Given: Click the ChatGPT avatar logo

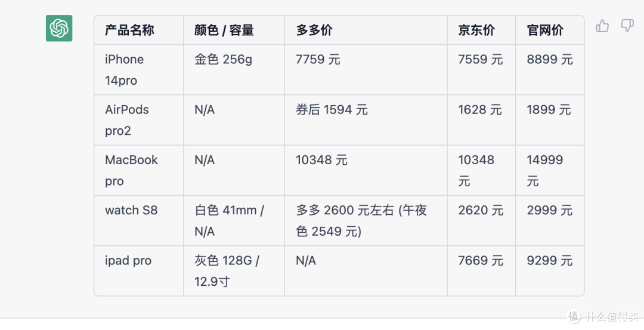Looking at the screenshot, I should coord(59,29).
